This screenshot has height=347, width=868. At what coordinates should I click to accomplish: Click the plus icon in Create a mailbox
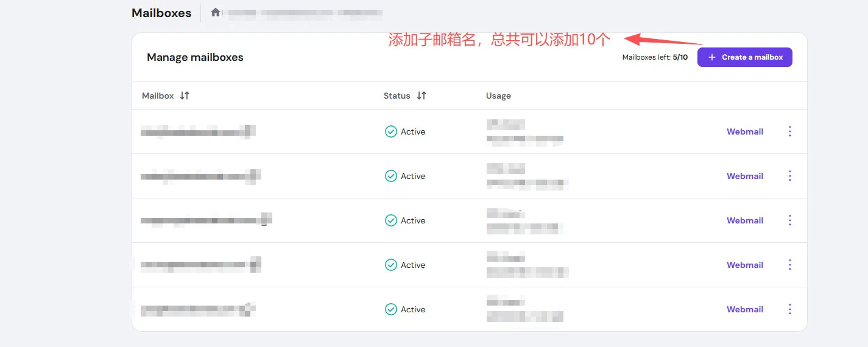coord(711,57)
